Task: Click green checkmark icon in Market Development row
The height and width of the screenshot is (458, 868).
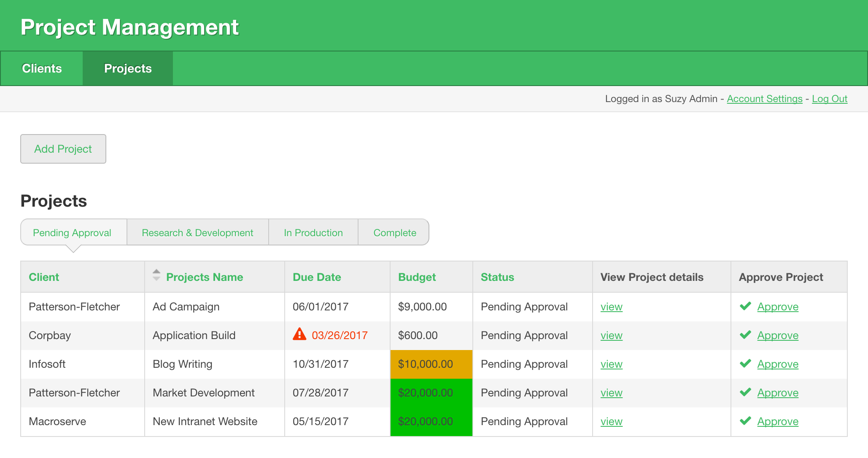Action: 745,392
